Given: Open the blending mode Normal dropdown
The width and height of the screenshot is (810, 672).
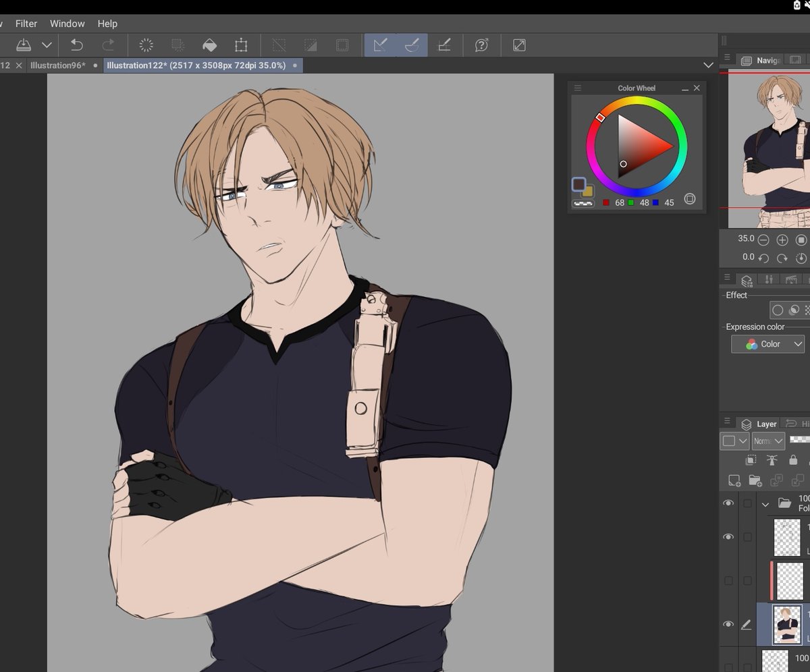Looking at the screenshot, I should tap(768, 441).
